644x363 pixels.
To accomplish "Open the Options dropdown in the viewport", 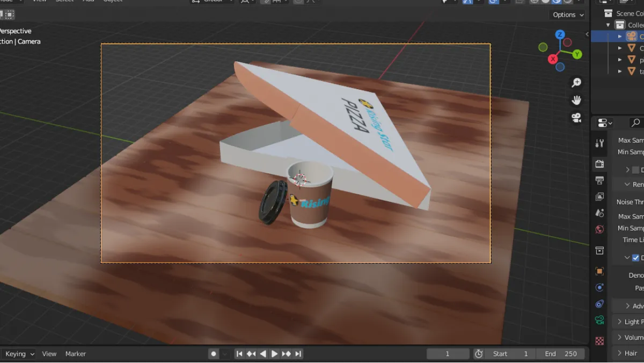I will pos(568,15).
